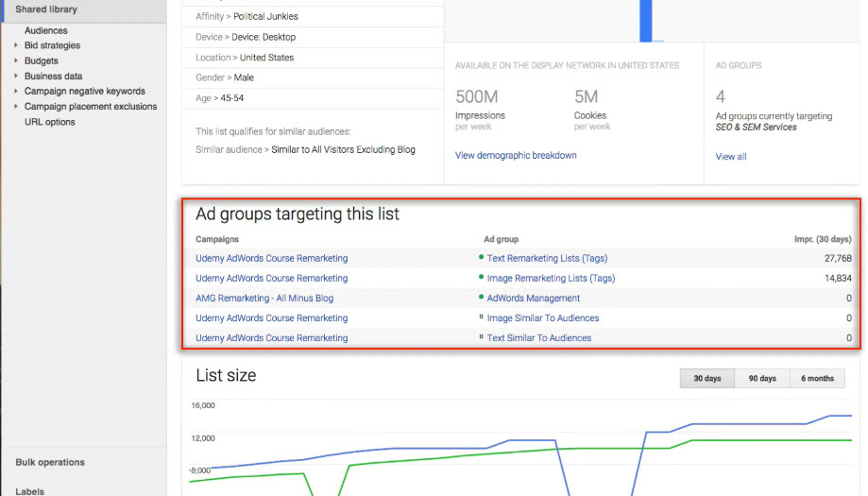Click green status dot beside Image Remarketing Lists
This screenshot has height=496, width=868.
[x=481, y=278]
